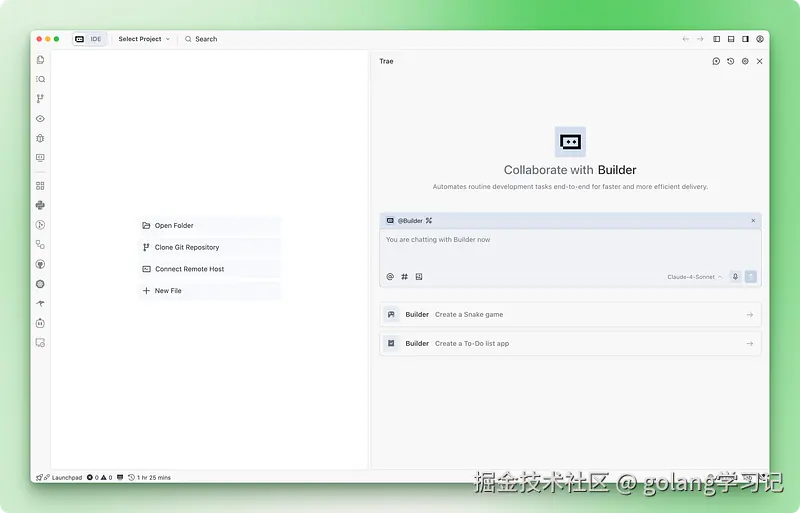Send the chat message
Viewport: 800px width, 513px height.
(751, 277)
